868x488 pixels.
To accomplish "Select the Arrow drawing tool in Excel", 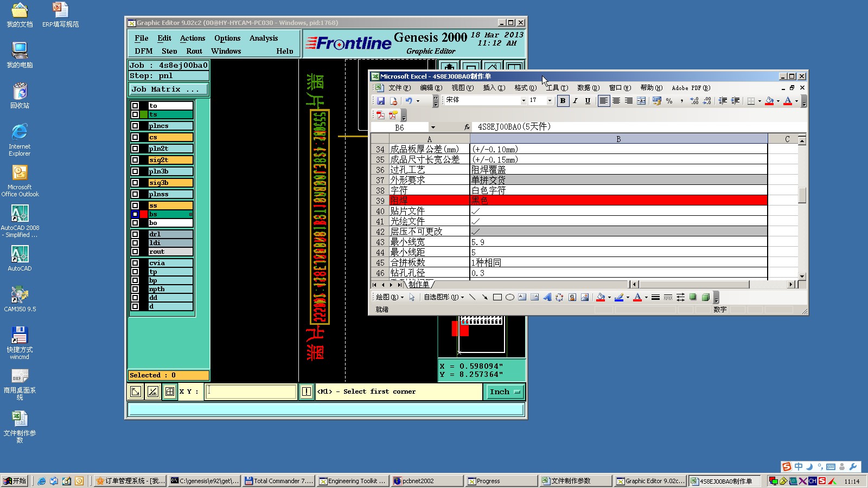I will coord(484,297).
